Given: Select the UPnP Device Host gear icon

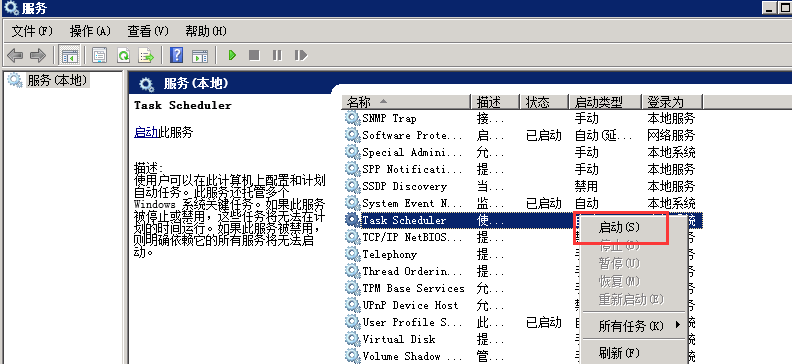Looking at the screenshot, I should tap(352, 305).
